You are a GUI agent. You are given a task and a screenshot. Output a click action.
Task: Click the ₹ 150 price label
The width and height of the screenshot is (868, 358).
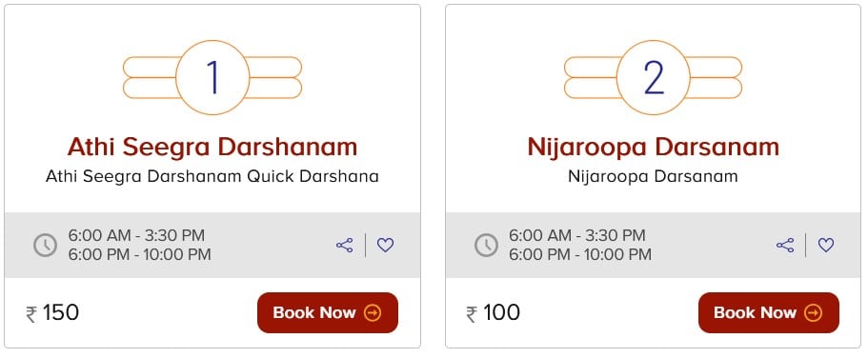(x=52, y=313)
